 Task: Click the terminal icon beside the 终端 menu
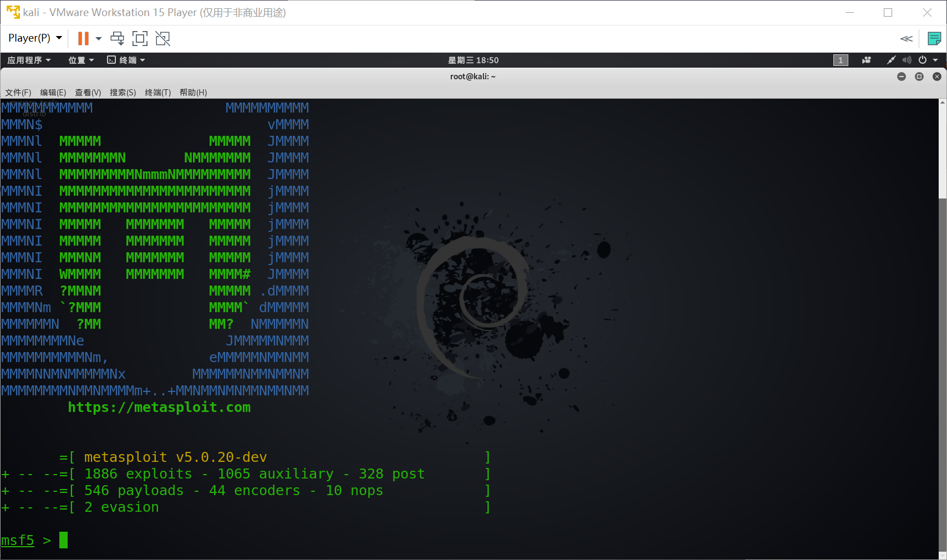[x=111, y=60]
